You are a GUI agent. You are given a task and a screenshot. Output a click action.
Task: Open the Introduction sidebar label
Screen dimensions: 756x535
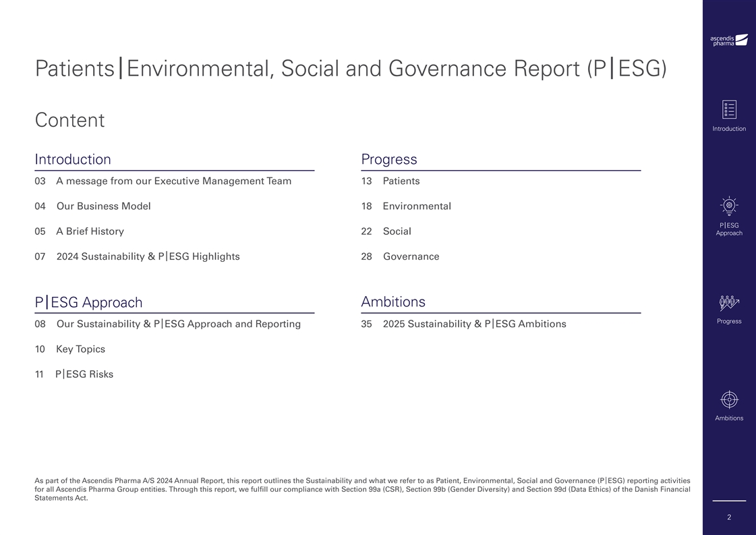729,129
